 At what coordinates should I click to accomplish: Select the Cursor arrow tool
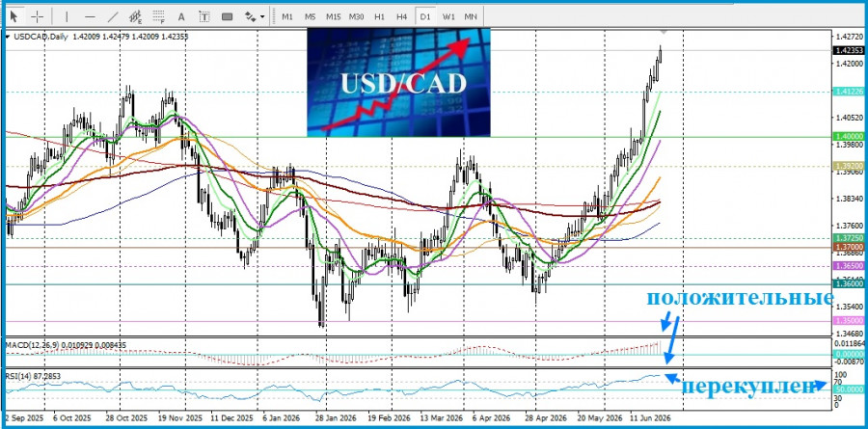14,16
